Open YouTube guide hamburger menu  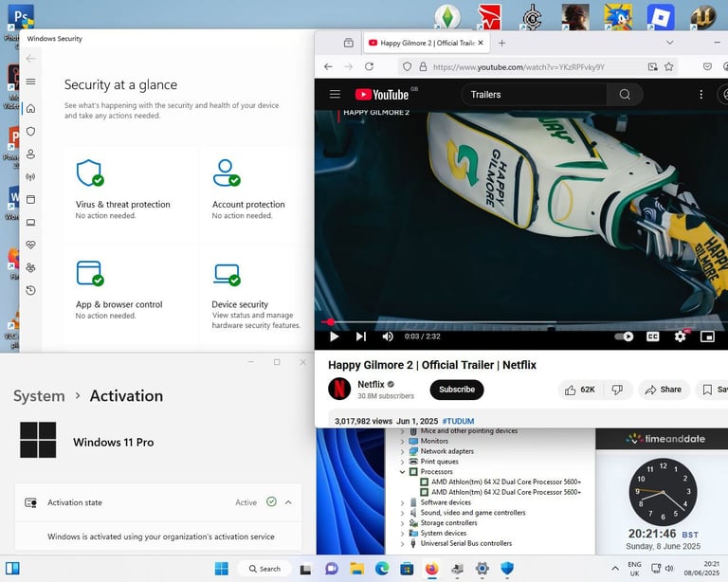[335, 94]
